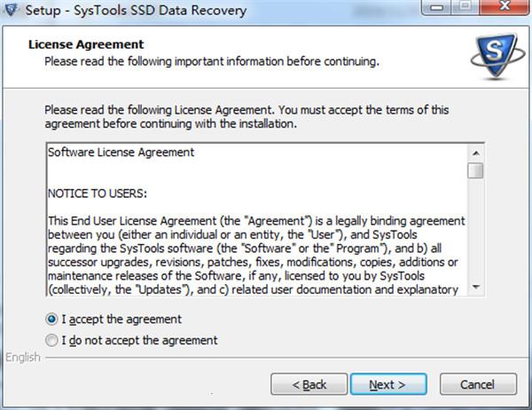532x410 pixels.
Task: Click the Next > button
Action: 388,384
